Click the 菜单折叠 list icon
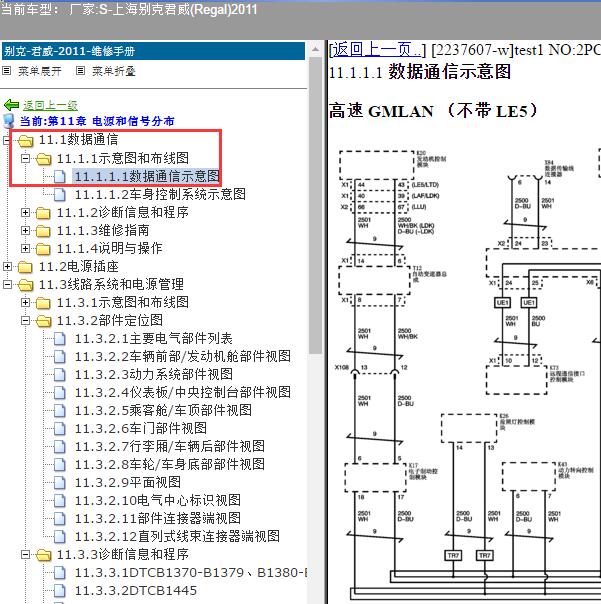Image resolution: width=601 pixels, height=604 pixels. (x=80, y=70)
